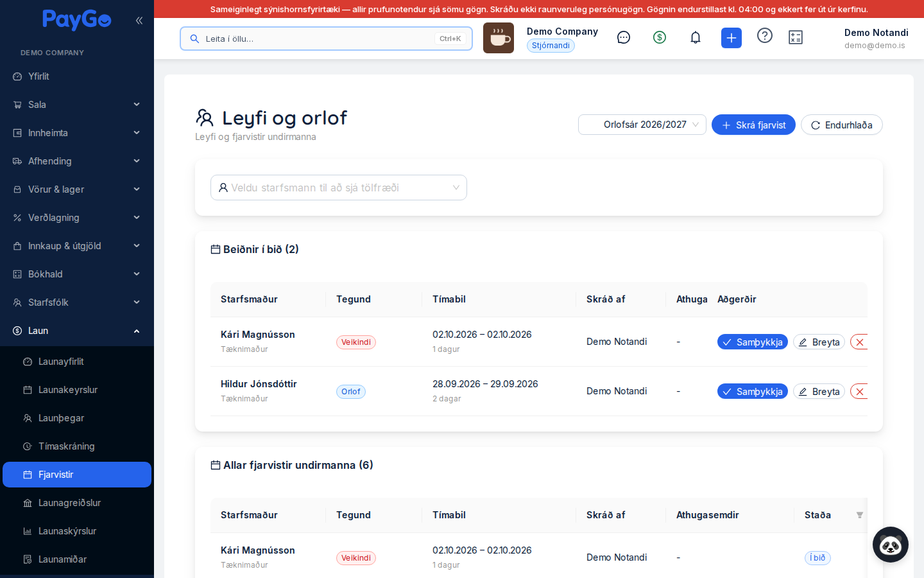Open Launaskýrslur in the sidebar

(x=77, y=531)
